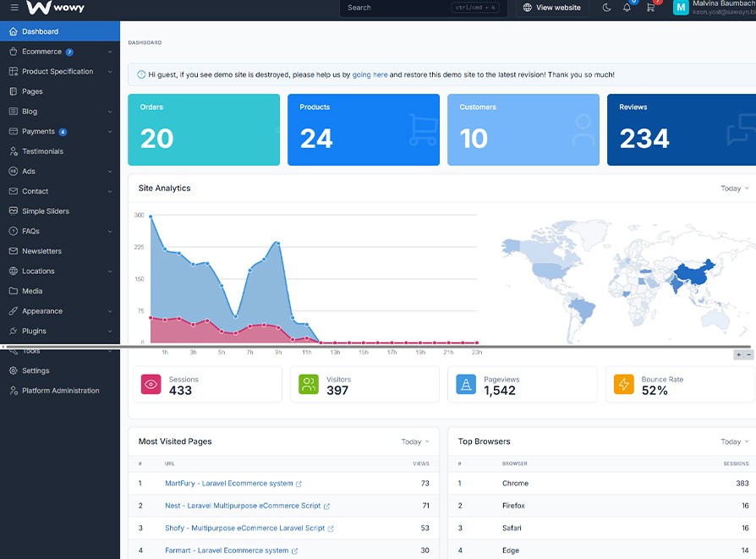Toggle dark mode moon icon
This screenshot has width=756, height=559.
[x=606, y=8]
